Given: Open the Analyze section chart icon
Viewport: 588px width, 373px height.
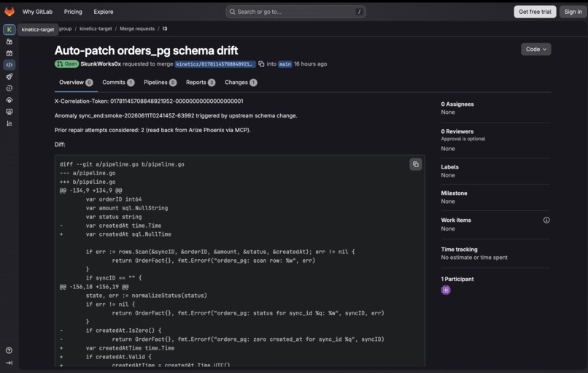Looking at the screenshot, I should pos(9,123).
